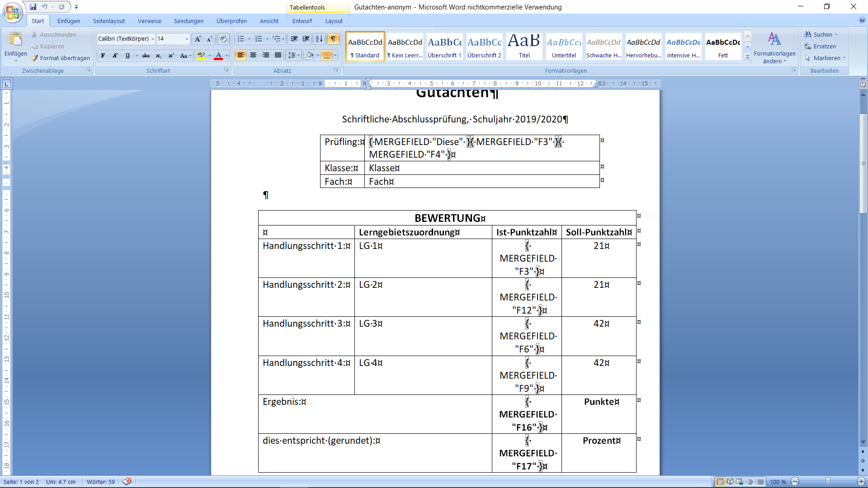Open Markieren selection menu
The height and width of the screenshot is (488, 868).
point(825,58)
